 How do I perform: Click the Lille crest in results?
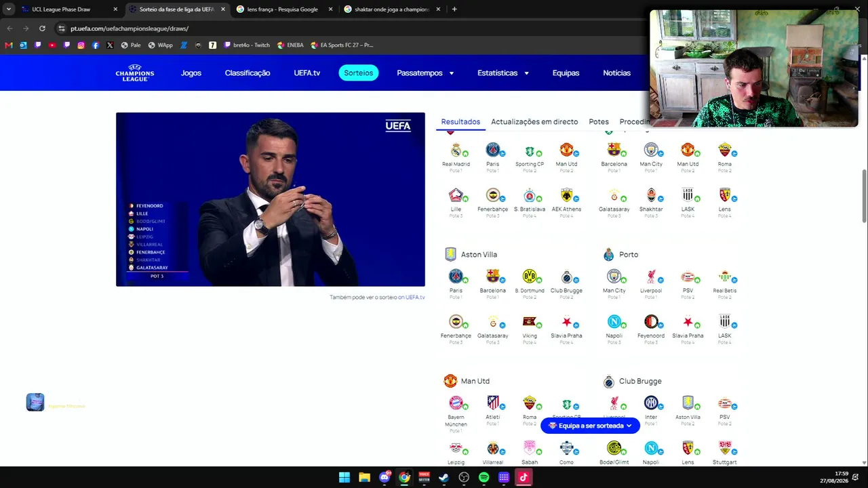pyautogui.click(x=456, y=195)
